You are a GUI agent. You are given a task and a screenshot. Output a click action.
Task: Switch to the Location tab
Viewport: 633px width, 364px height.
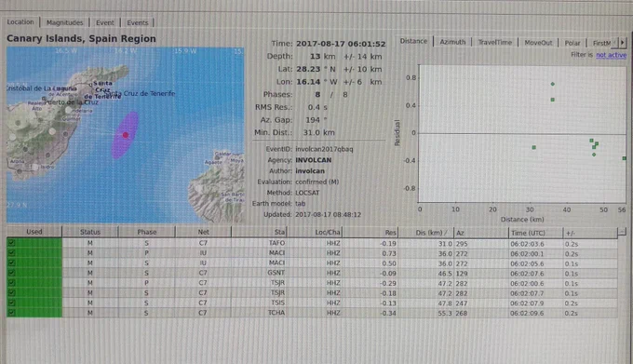(x=20, y=21)
